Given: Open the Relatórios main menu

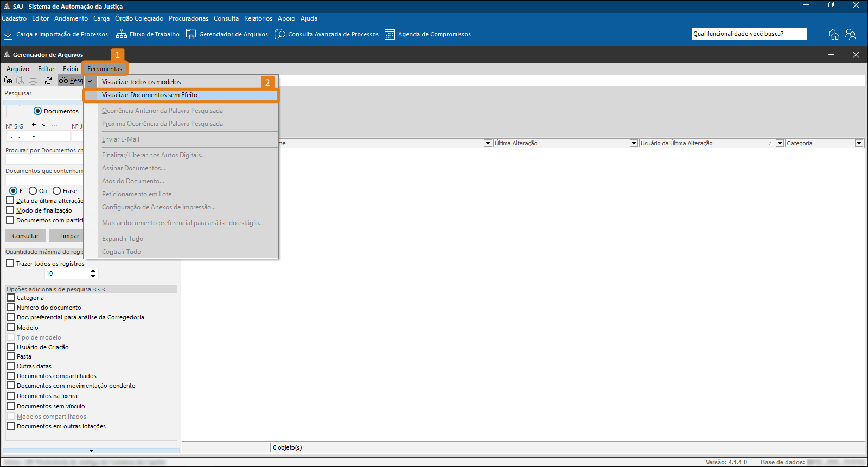Looking at the screenshot, I should 258,18.
